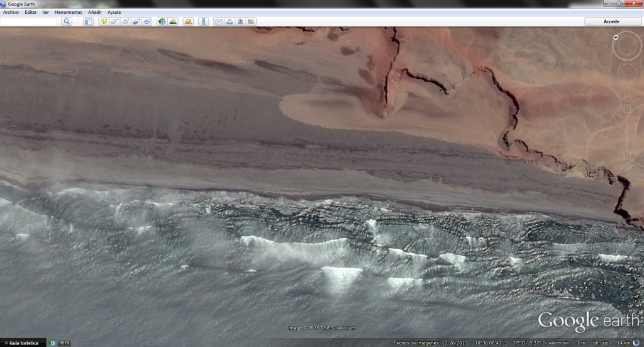
Task: Add a new placemark with pushpin icon
Action: coord(104,21)
